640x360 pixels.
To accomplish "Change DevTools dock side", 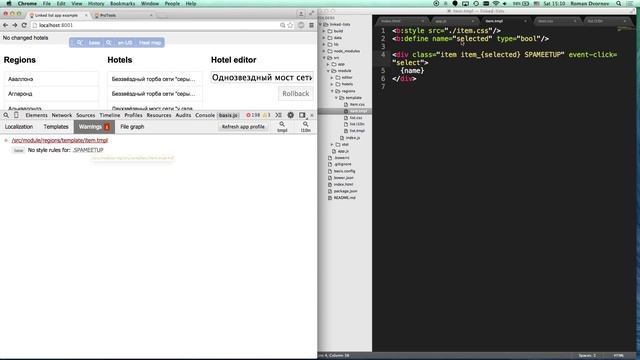I will click(x=302, y=116).
